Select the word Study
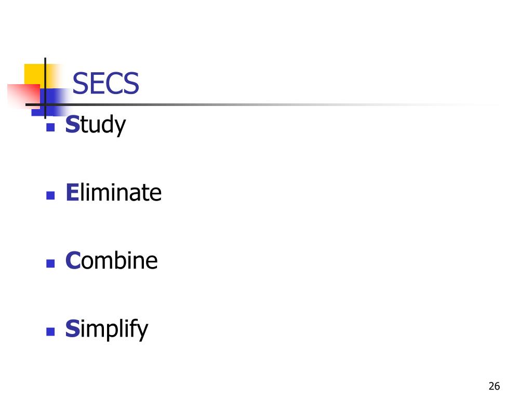532x399 pixels. [x=96, y=125]
